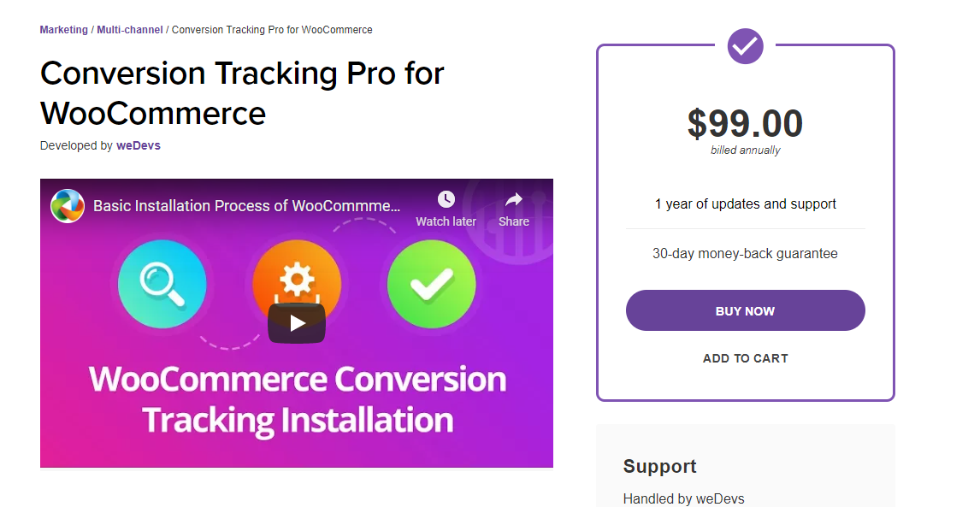Click ADD TO CART
This screenshot has width=980, height=507.
click(745, 358)
